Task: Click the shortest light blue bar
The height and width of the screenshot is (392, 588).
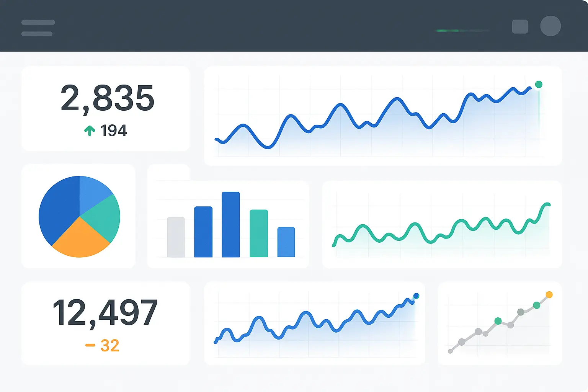Action: click(286, 242)
